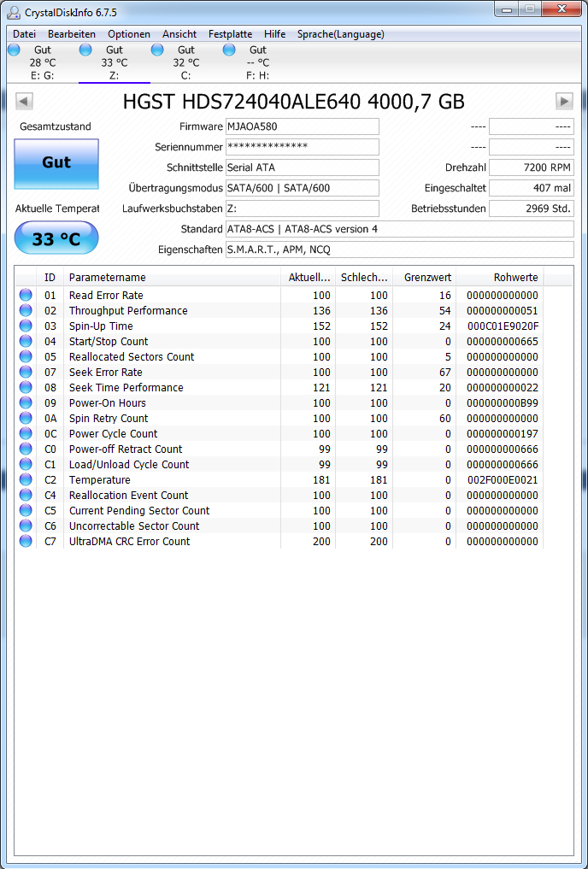Click the Laufwerksbuchstaben field Z:
The width and height of the screenshot is (588, 869).
coord(302,208)
